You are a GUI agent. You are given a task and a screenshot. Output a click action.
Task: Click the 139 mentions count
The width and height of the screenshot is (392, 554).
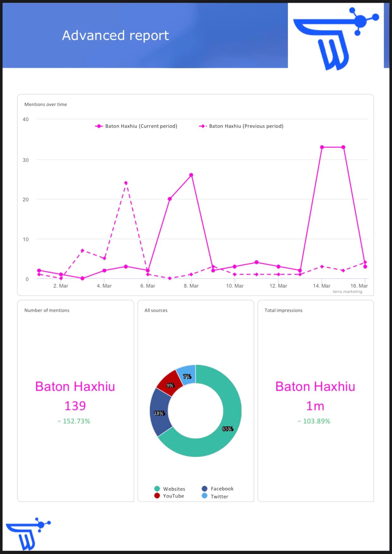tap(75, 406)
